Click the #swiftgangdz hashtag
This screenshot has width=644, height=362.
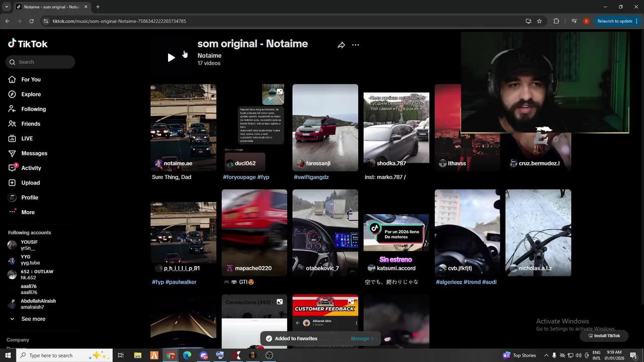pyautogui.click(x=311, y=177)
